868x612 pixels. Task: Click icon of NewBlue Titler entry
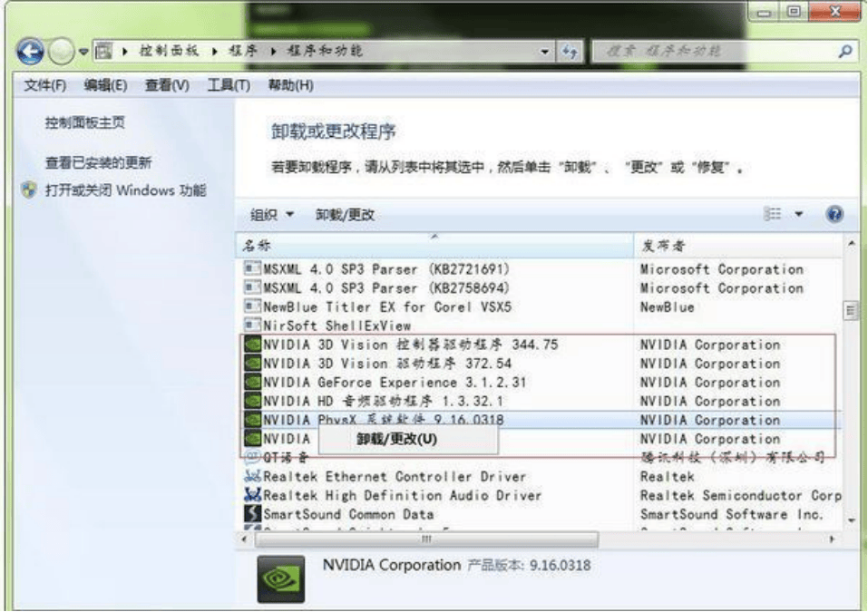pyautogui.click(x=252, y=306)
